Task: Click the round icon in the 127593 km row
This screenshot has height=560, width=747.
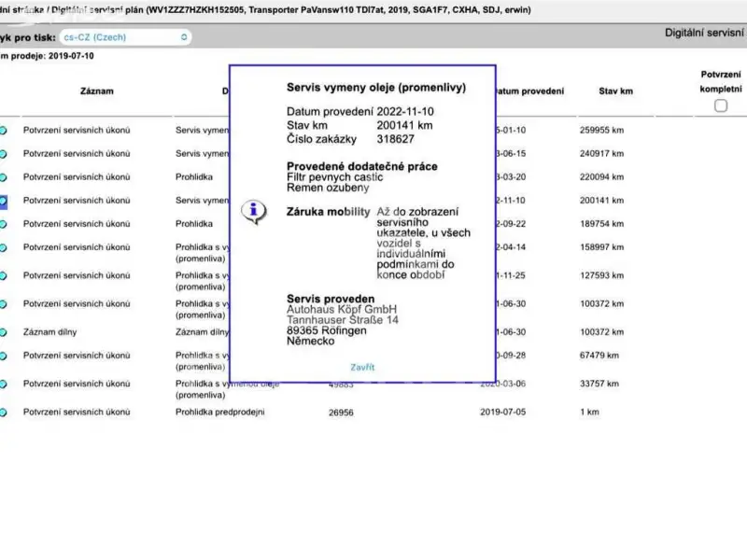Action: 3,275
